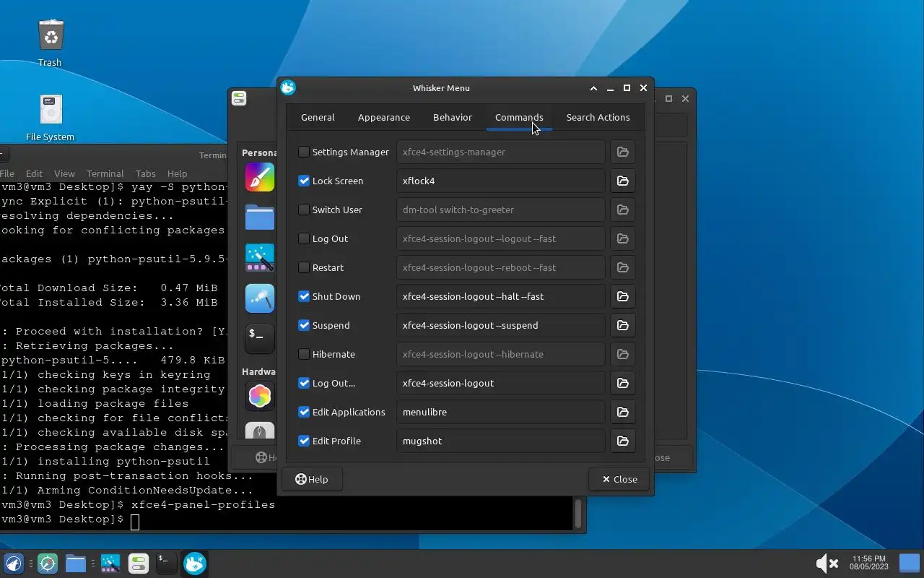Switch to Search Actions tab
Viewport: 924px width, 578px height.
598,117
